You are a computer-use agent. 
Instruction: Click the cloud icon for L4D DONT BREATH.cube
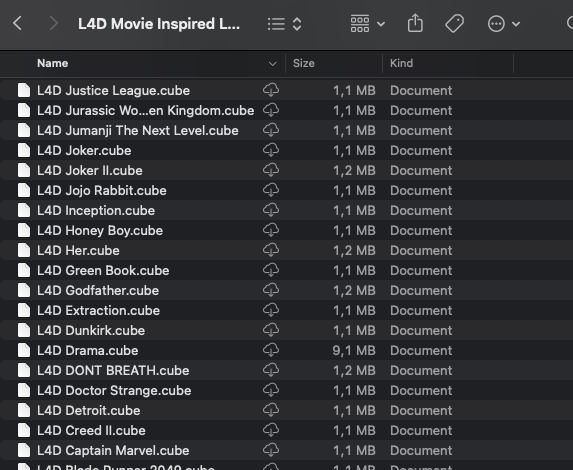(x=271, y=370)
